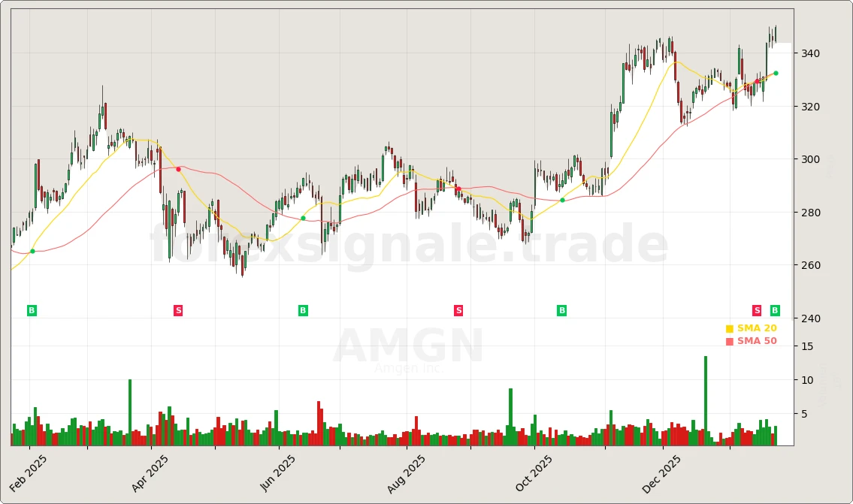Screen dimensions: 853x504
Task: Click the green dot at the chart's right edge
Action: (775, 74)
